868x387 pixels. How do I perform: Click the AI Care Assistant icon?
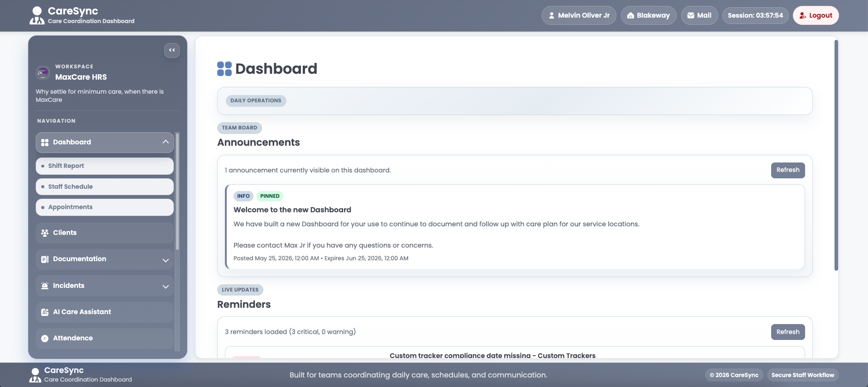(x=45, y=312)
